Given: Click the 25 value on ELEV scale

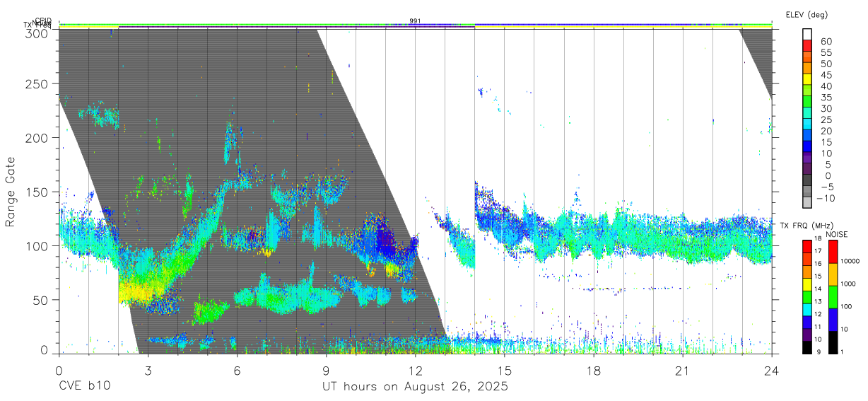Looking at the screenshot, I should pos(826,120).
